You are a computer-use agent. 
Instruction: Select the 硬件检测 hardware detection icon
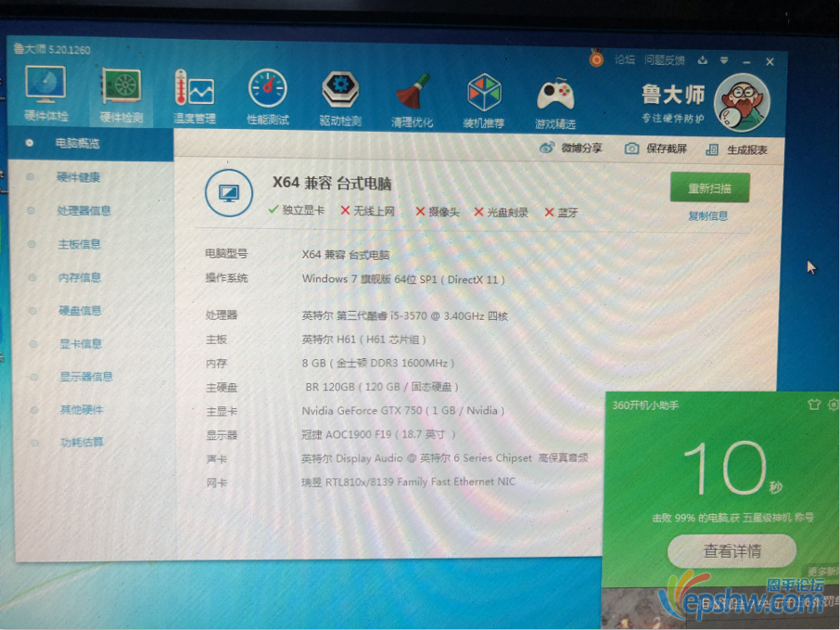tap(121, 96)
